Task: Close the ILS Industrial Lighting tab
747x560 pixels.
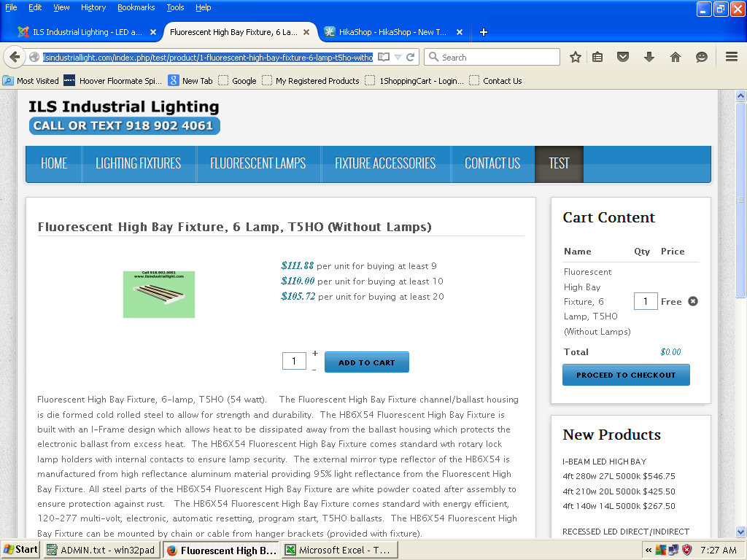Action: click(153, 32)
